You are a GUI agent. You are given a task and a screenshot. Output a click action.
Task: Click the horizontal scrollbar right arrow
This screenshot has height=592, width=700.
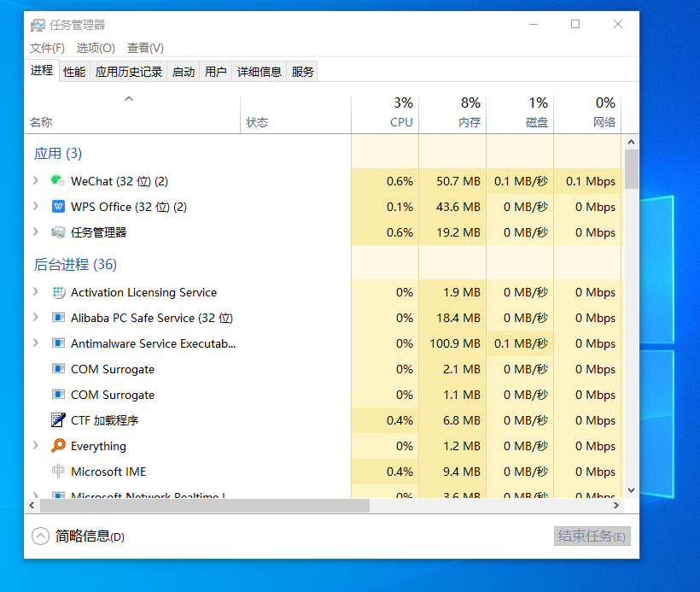tap(616, 506)
